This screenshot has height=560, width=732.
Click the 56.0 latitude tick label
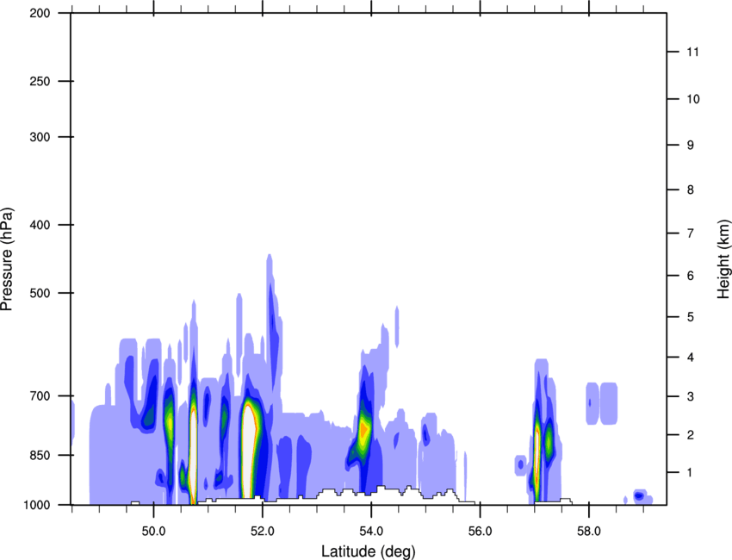481,532
